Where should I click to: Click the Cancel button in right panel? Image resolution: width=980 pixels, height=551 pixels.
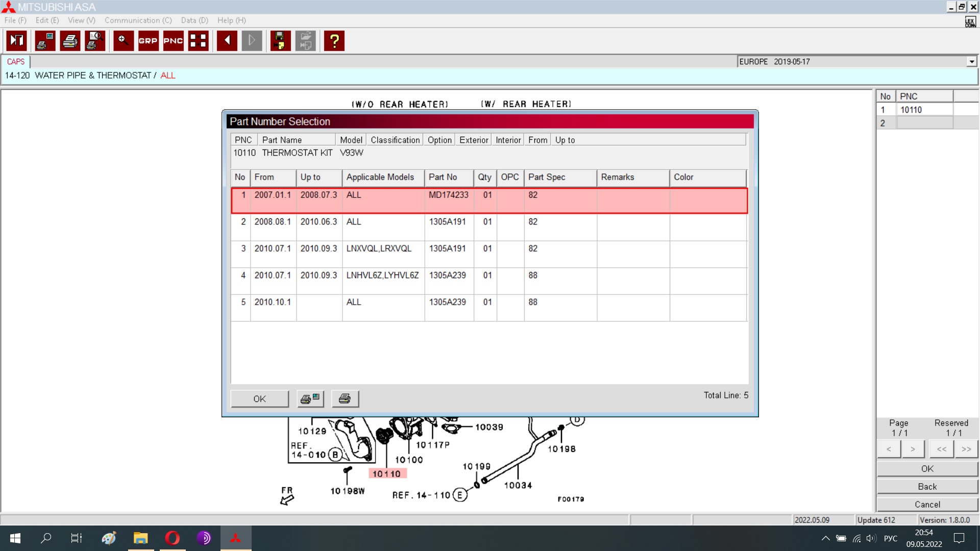(x=927, y=504)
